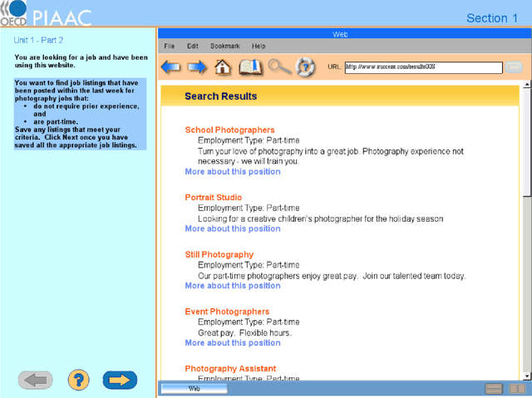The image size is (532, 398).
Task: Click the lifebuoy help icon in toolbar
Action: [305, 67]
